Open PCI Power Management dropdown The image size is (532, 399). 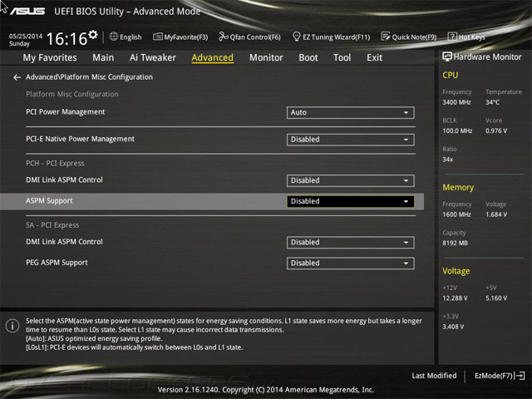(x=350, y=113)
